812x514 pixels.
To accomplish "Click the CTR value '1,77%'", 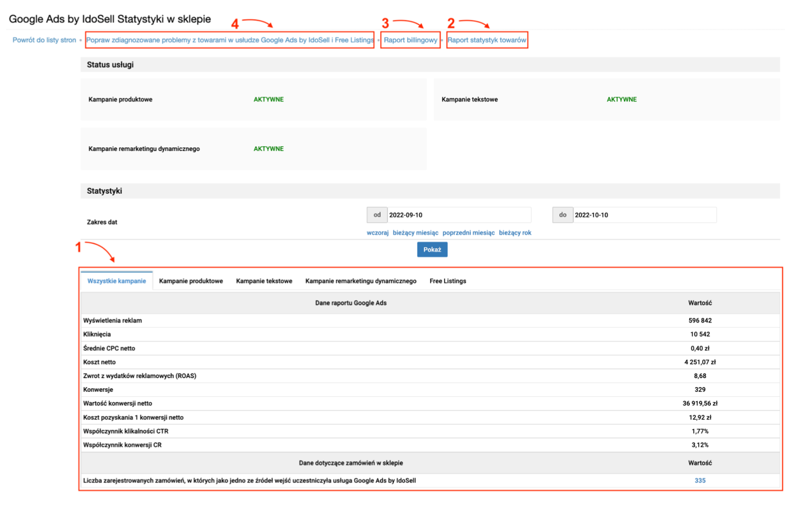I will click(x=700, y=431).
